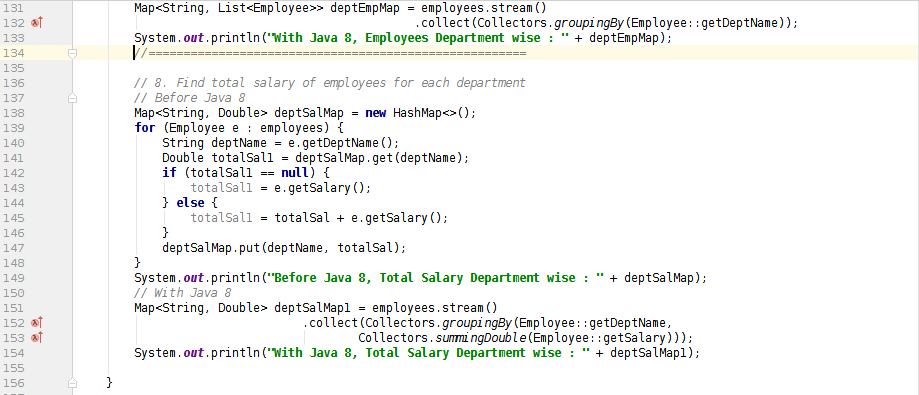The width and height of the screenshot is (919, 395).
Task: Click 'groupingBy' on line 132
Action: [591, 23]
